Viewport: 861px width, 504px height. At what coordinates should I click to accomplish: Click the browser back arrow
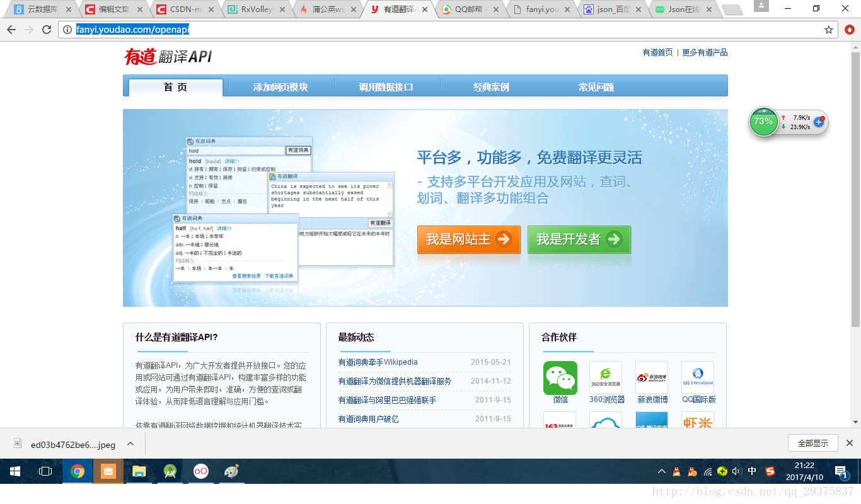click(x=11, y=30)
